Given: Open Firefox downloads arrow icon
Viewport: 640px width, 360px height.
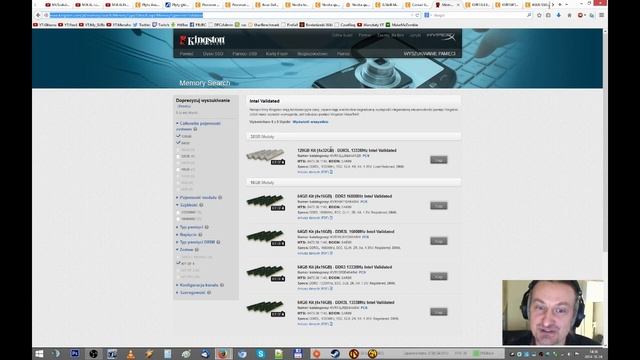Looking at the screenshot, I should click(558, 15).
